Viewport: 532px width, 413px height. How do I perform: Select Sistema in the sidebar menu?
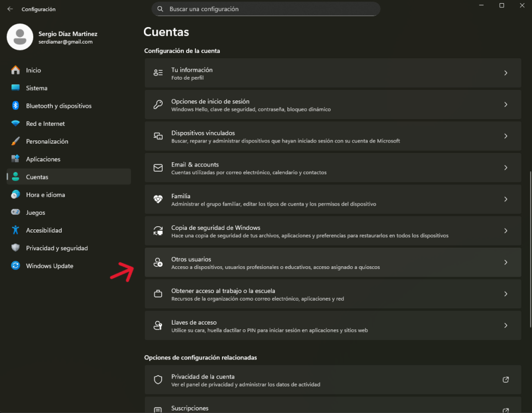tap(36, 88)
